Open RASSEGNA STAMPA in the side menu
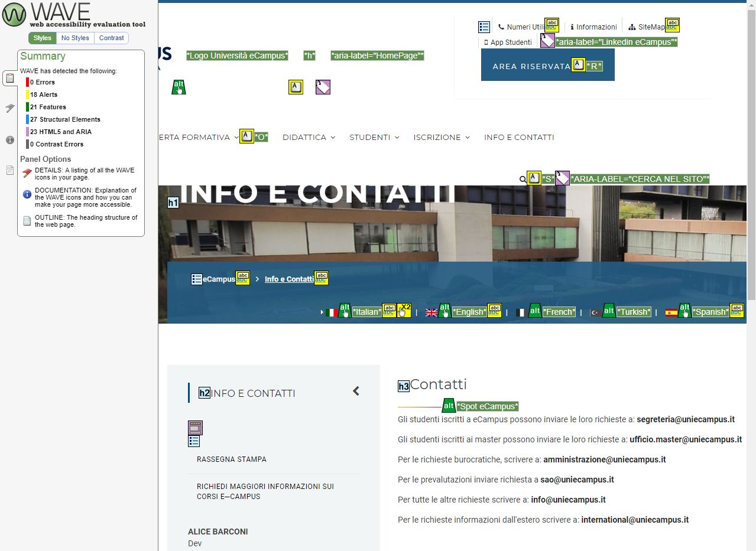This screenshot has width=756, height=551. tap(232, 459)
